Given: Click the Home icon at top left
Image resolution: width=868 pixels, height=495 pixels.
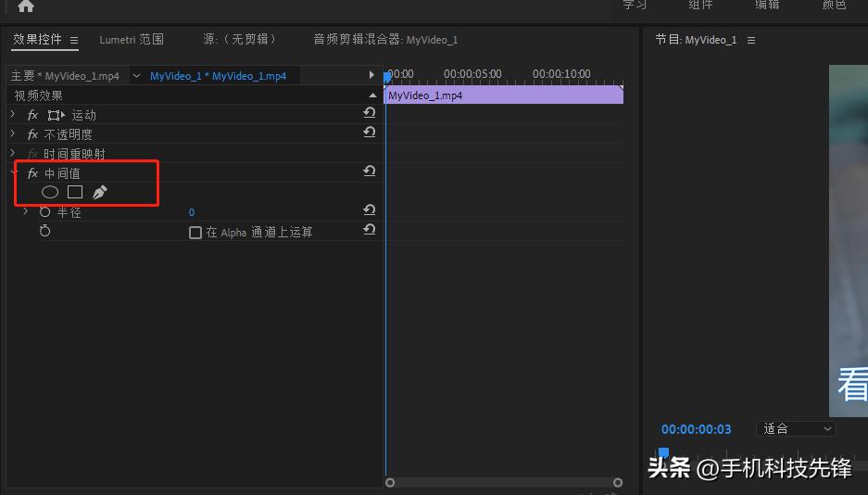Looking at the screenshot, I should (26, 6).
